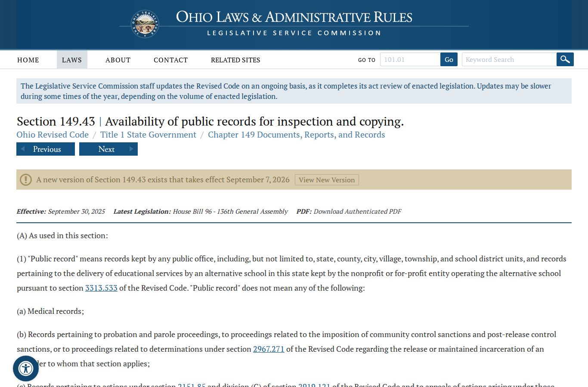Open the Ohio Revised Code breadcrumb link
Image resolution: width=588 pixels, height=387 pixels.
[53, 135]
